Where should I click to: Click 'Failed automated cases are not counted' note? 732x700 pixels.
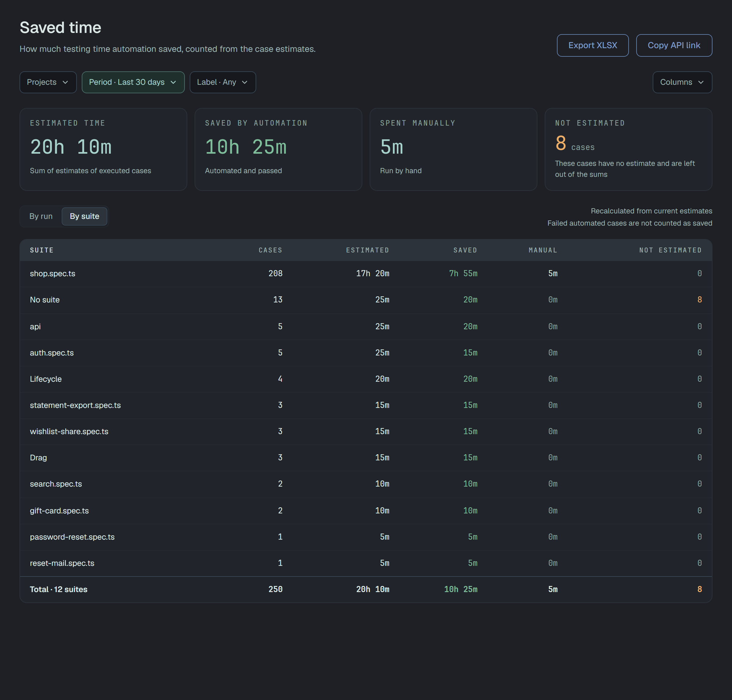(x=630, y=223)
